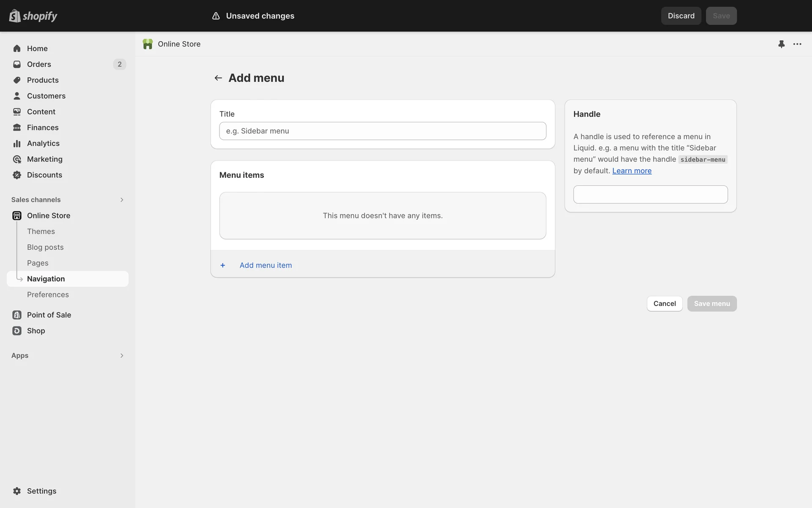Click the Marketing target icon
Screen dimensions: 812x508
[17, 159]
